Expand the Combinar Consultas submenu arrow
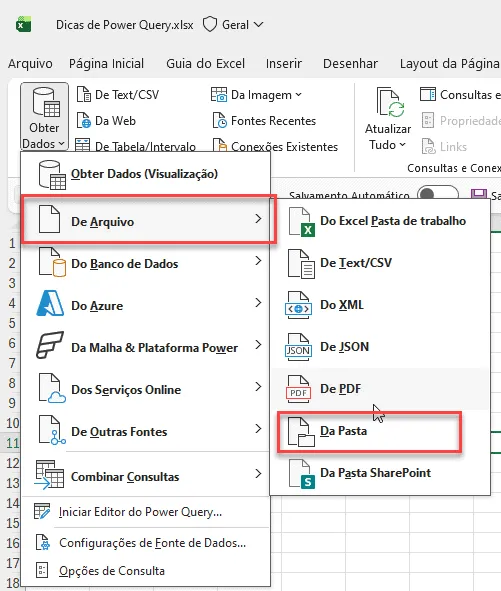The width and height of the screenshot is (501, 591). click(258, 474)
